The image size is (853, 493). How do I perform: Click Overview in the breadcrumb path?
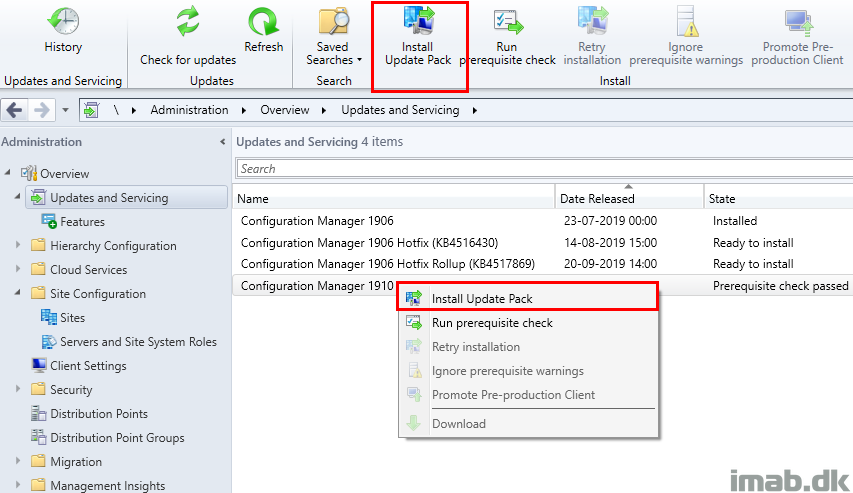tap(285, 110)
